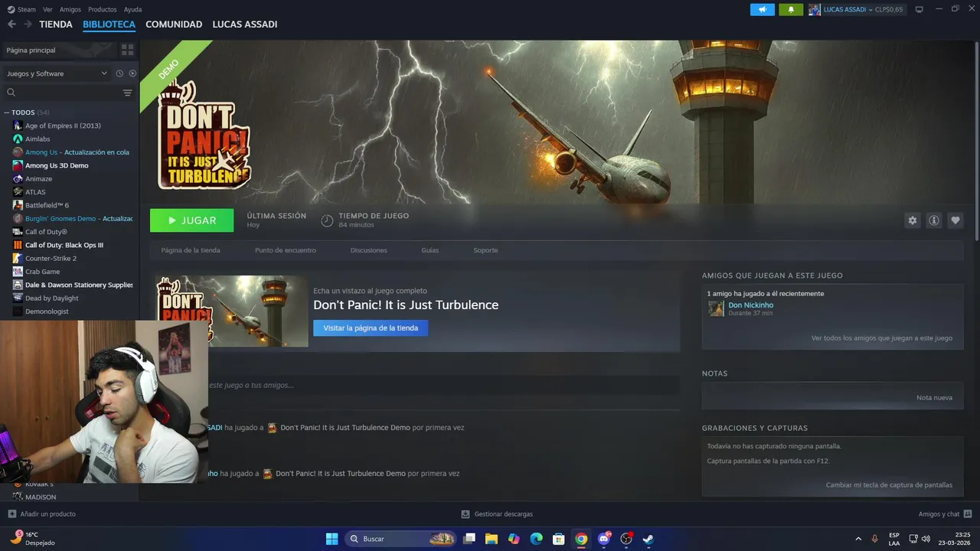980x551 pixels.
Task: Open the Steam menu
Action: [x=21, y=9]
